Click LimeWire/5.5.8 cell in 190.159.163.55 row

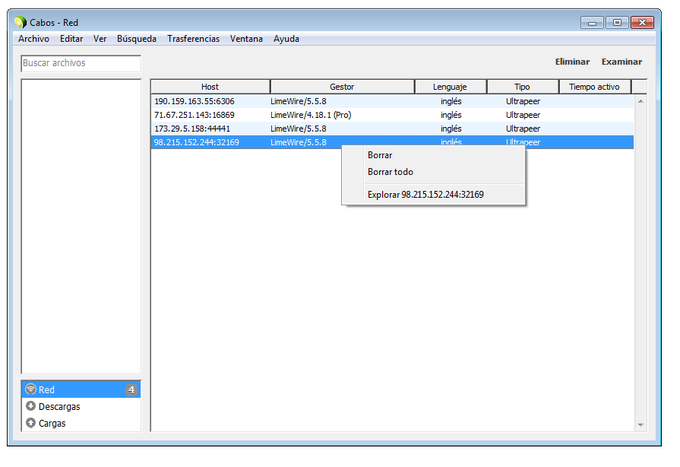[x=298, y=101]
